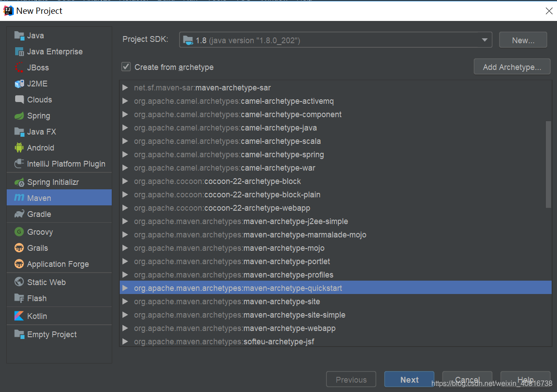
Task: Select cocoon-22-archetype-block-plain row
Action: pyautogui.click(x=336, y=195)
